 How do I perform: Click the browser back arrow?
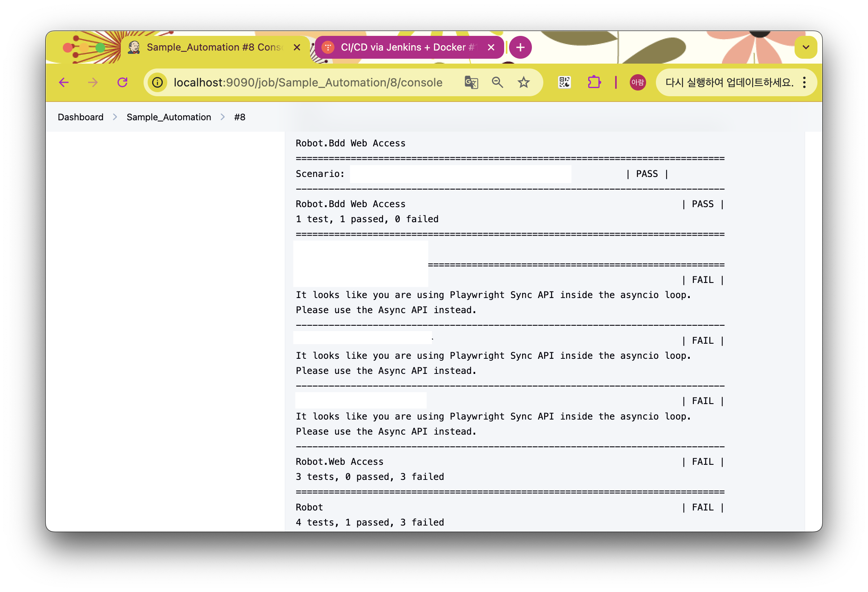pyautogui.click(x=64, y=83)
